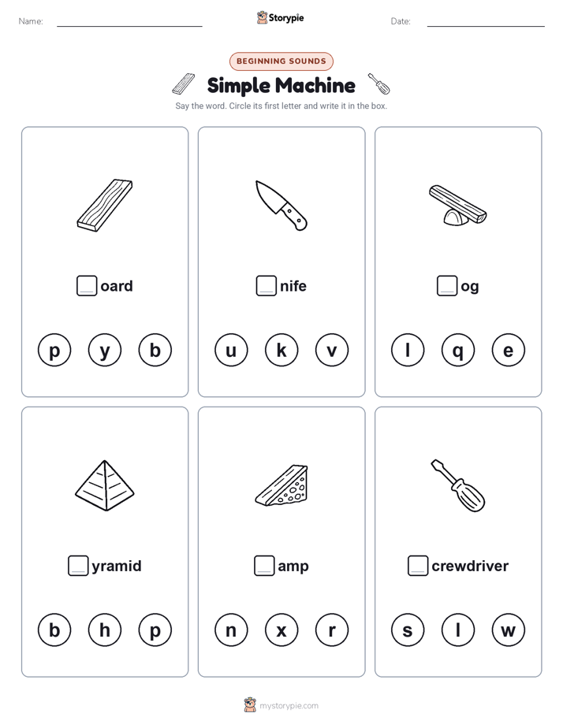Click the small screwdriver icon beside title
The width and height of the screenshot is (563, 728).
click(378, 84)
